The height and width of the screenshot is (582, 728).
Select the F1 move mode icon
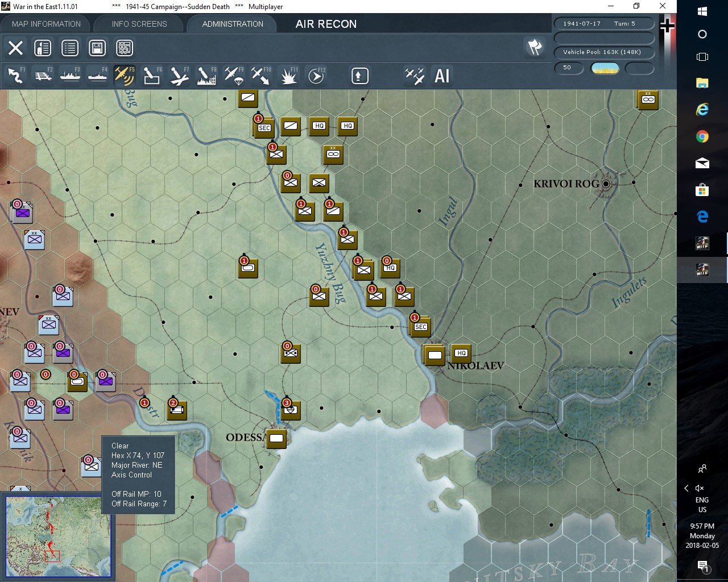click(x=15, y=76)
